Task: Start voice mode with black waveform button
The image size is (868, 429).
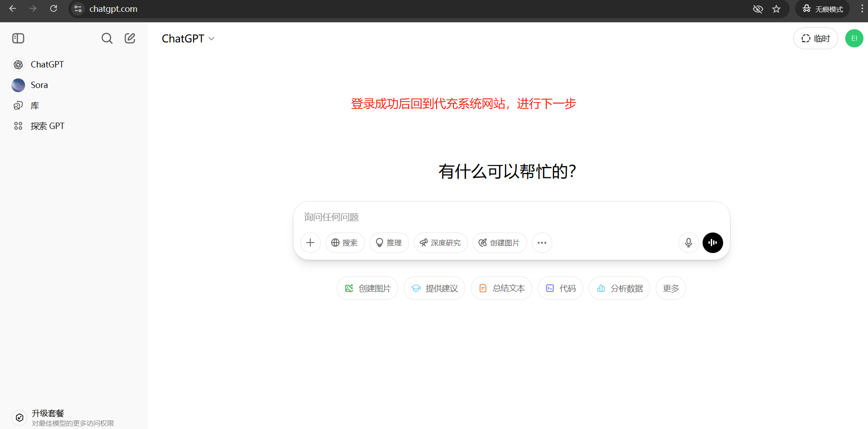Action: [713, 243]
